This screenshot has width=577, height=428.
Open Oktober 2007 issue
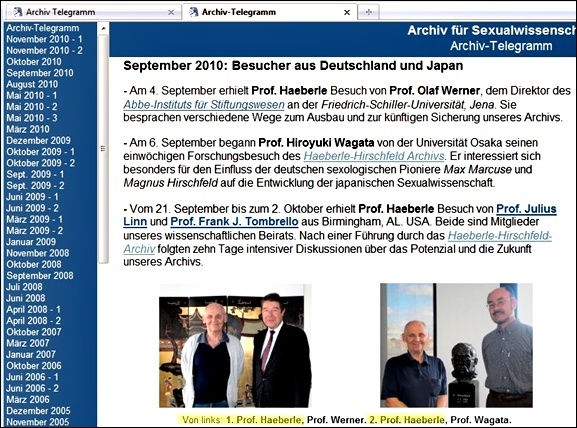click(x=34, y=332)
